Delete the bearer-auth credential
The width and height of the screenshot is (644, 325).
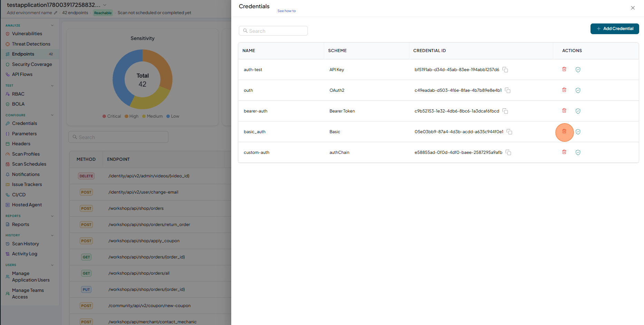click(x=564, y=111)
